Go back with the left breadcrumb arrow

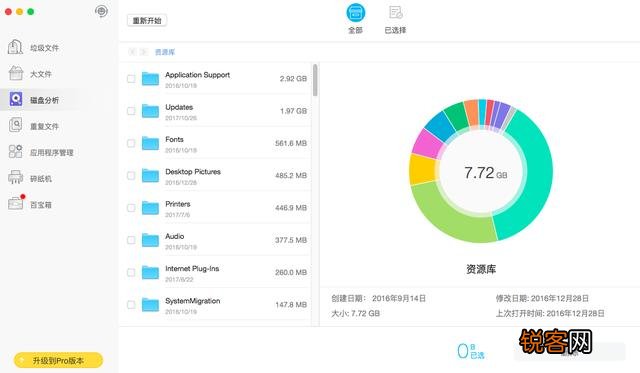coord(131,52)
